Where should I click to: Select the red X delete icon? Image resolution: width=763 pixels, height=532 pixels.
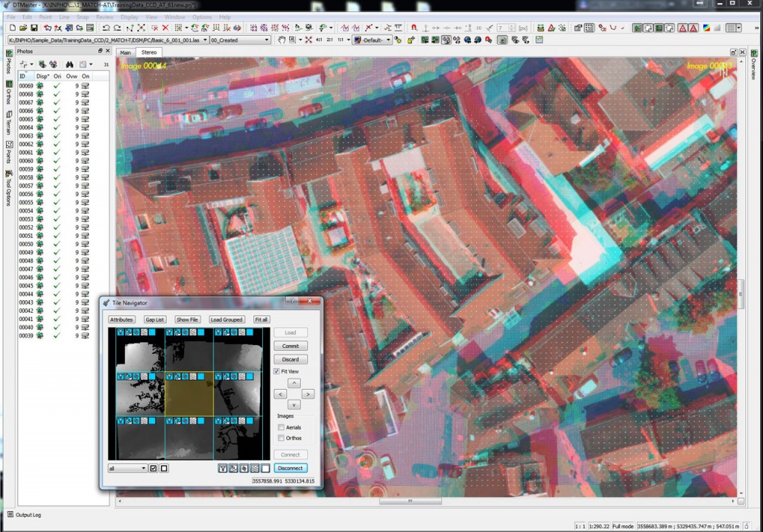[165, 28]
